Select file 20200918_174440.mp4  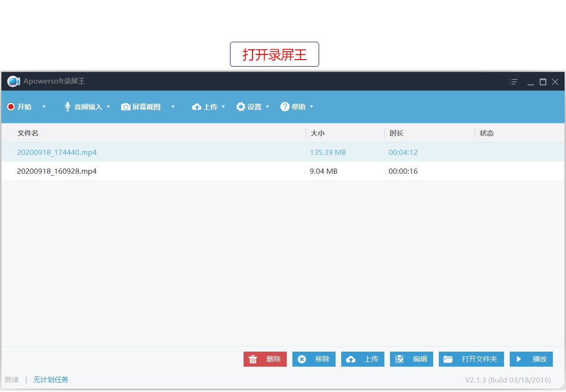(57, 152)
